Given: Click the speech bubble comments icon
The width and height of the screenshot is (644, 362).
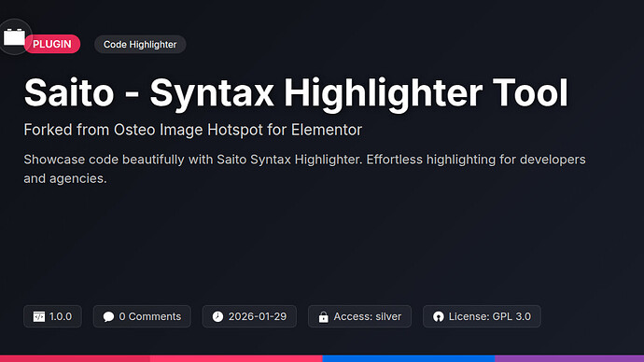Looking at the screenshot, I should (108, 316).
